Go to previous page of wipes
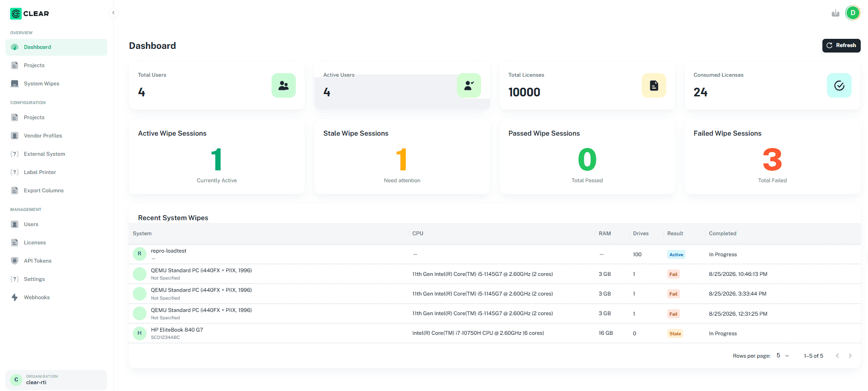The height and width of the screenshot is (391, 868). pos(837,356)
